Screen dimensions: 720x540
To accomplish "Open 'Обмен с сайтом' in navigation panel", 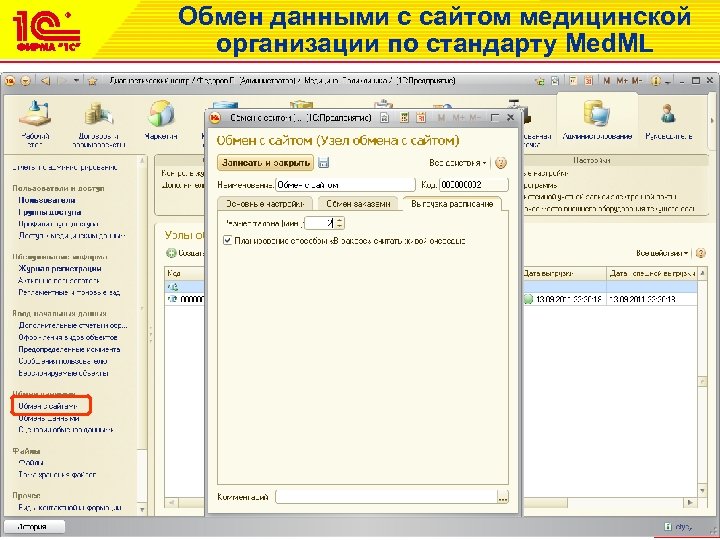I will point(48,406).
